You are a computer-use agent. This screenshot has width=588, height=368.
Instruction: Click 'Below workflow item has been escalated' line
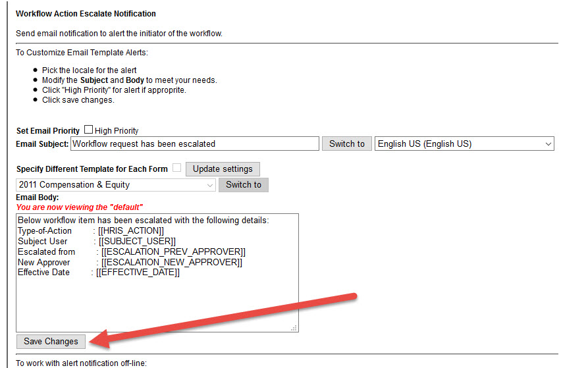pyautogui.click(x=144, y=221)
